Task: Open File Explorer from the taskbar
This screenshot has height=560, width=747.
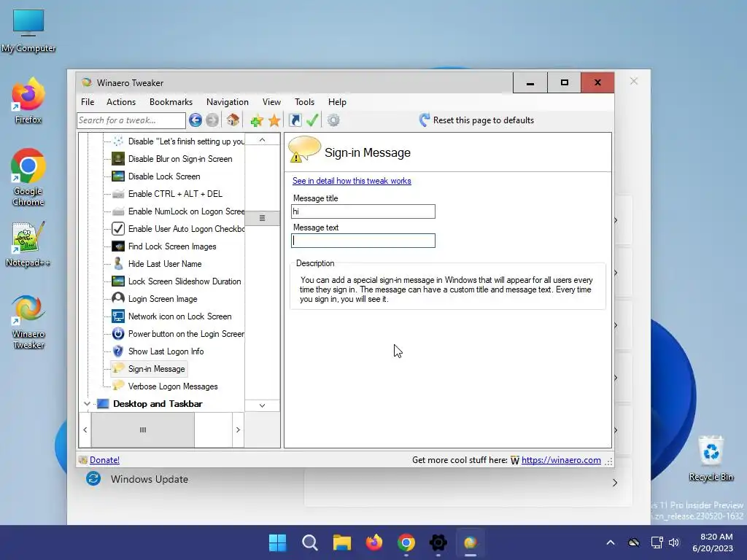Action: click(x=341, y=542)
